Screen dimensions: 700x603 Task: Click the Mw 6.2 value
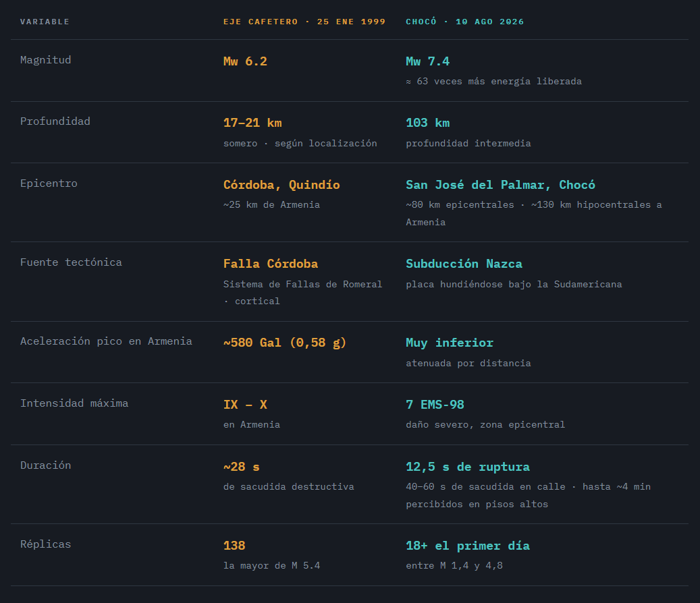(x=245, y=61)
